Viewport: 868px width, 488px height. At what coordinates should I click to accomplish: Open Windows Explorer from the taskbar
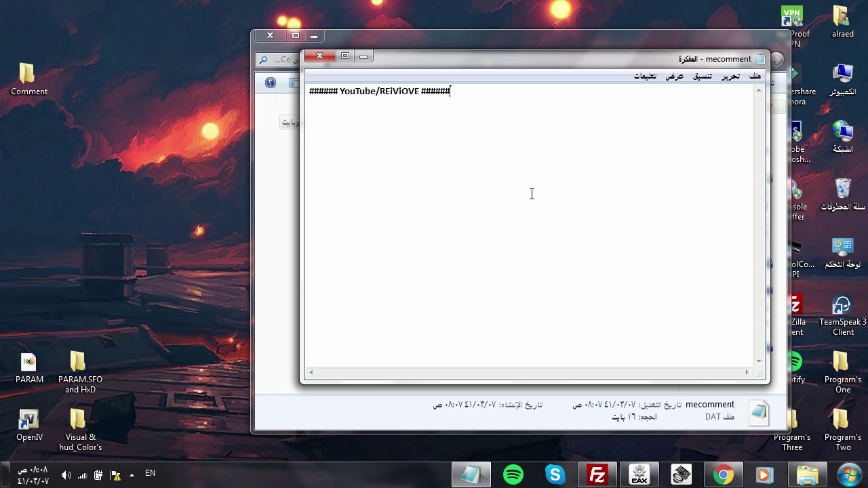[x=807, y=475]
